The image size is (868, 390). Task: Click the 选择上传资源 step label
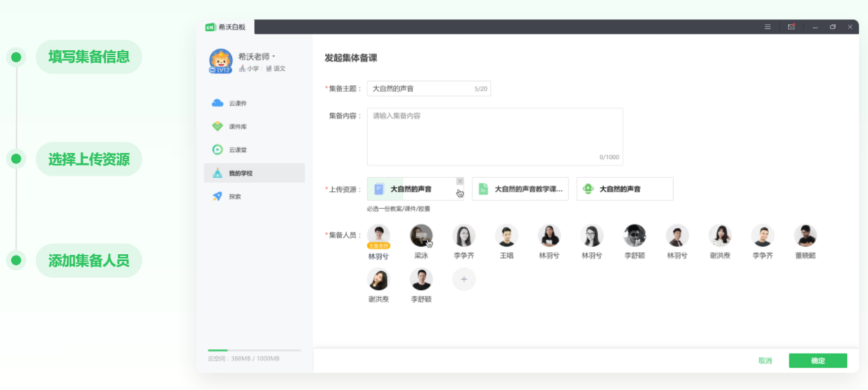tap(89, 160)
